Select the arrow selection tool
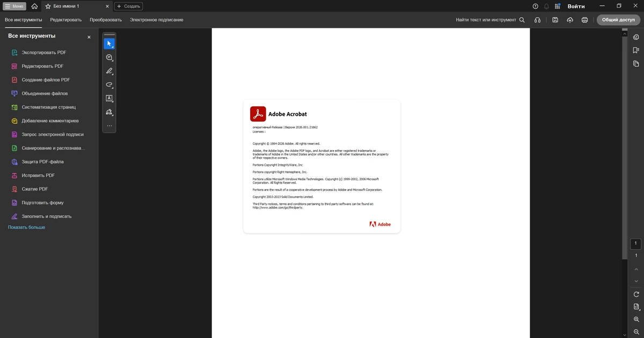 point(109,43)
